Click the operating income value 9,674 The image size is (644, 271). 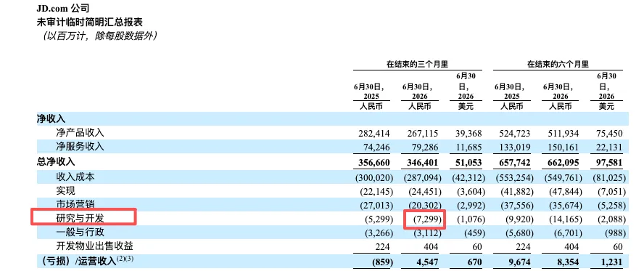pos(520,262)
